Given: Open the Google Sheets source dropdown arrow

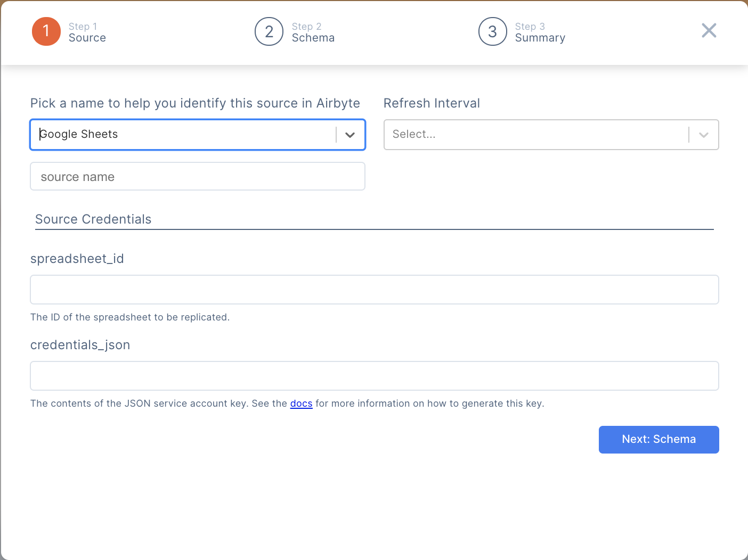Looking at the screenshot, I should point(350,135).
